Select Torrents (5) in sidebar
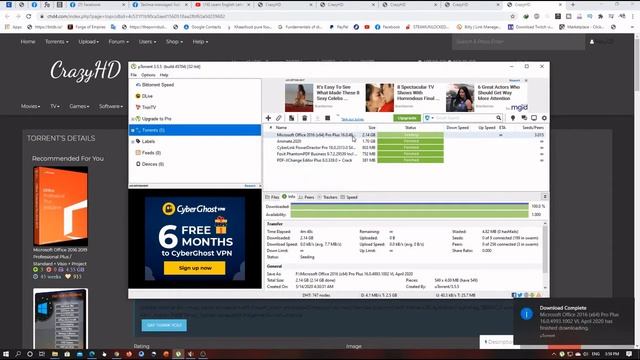The width and height of the screenshot is (640, 360). [x=195, y=130]
